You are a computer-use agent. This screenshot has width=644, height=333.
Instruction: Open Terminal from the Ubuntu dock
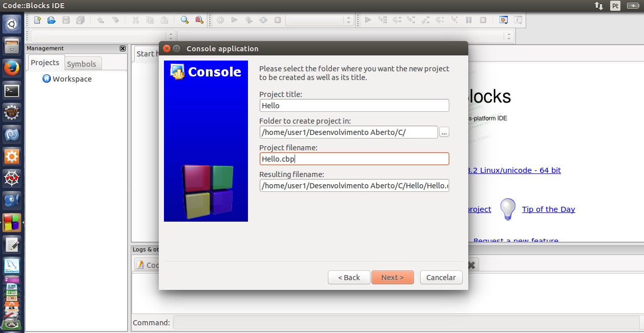(12, 91)
